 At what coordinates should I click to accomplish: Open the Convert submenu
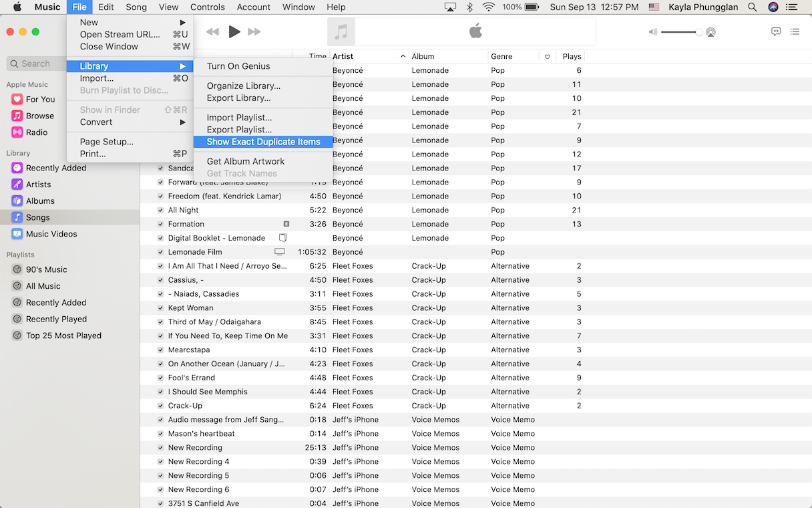97,122
